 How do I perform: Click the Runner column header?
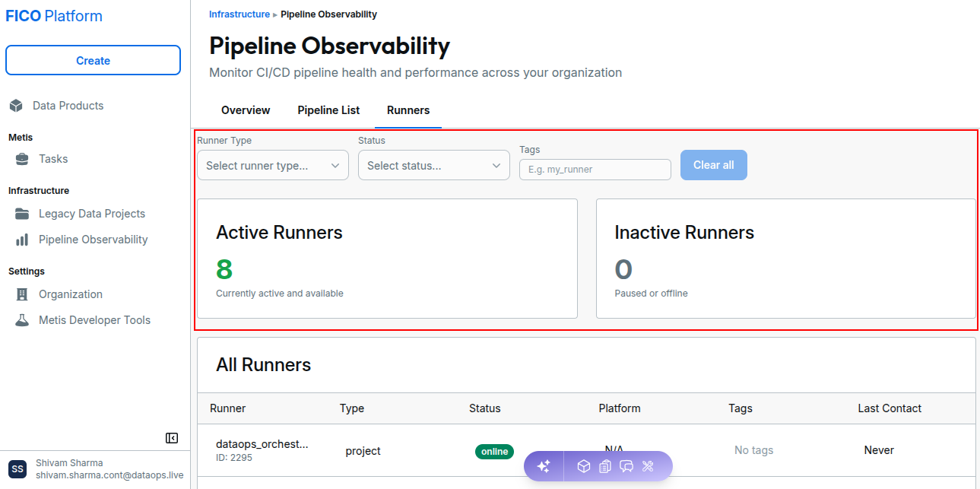(x=228, y=408)
